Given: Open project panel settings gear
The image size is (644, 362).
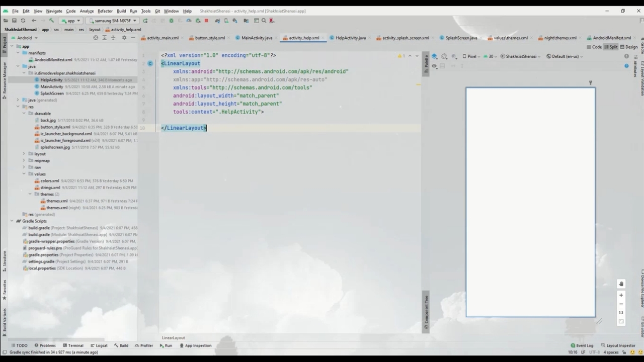Looking at the screenshot, I should [x=124, y=38].
